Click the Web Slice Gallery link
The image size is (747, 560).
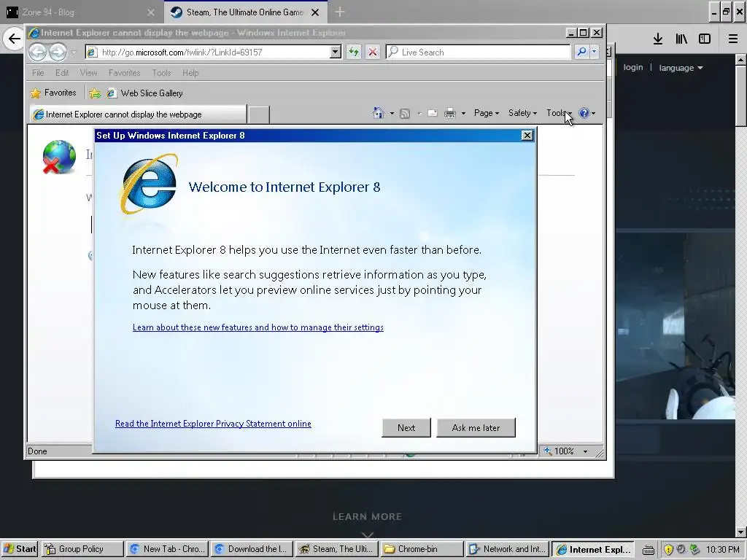145,93
